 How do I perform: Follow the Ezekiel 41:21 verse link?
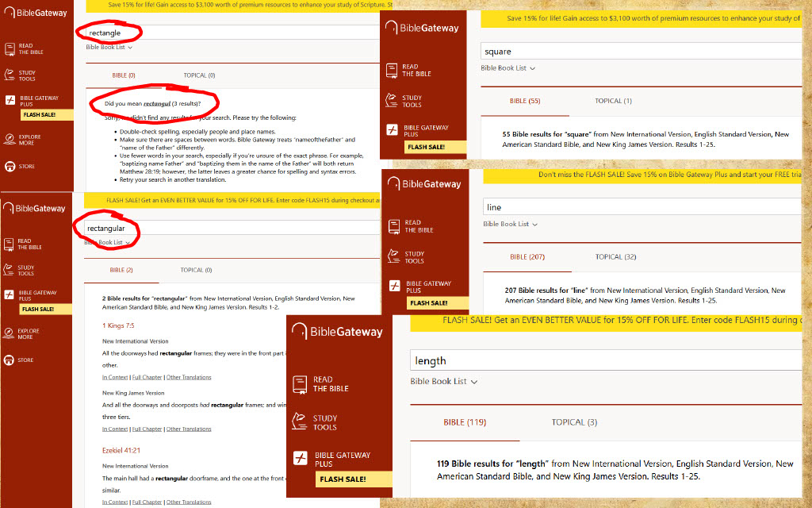[x=122, y=451]
